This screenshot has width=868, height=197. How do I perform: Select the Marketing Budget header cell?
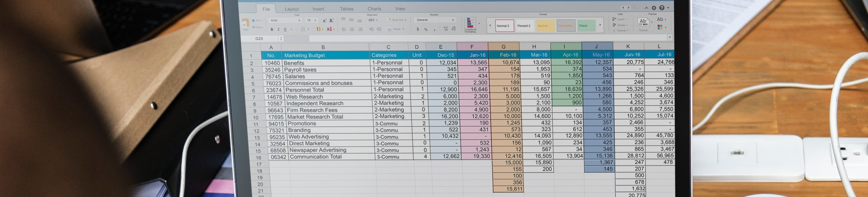point(325,55)
